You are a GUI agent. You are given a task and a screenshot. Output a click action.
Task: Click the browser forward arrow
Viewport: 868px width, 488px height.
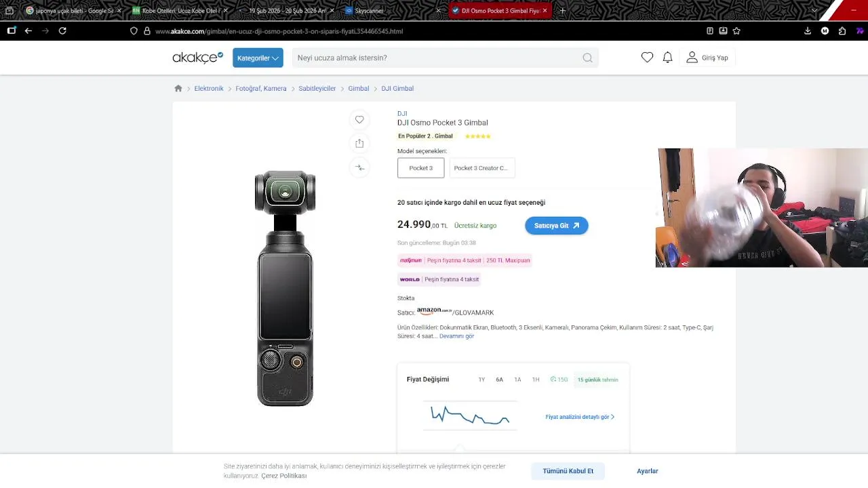(x=45, y=30)
